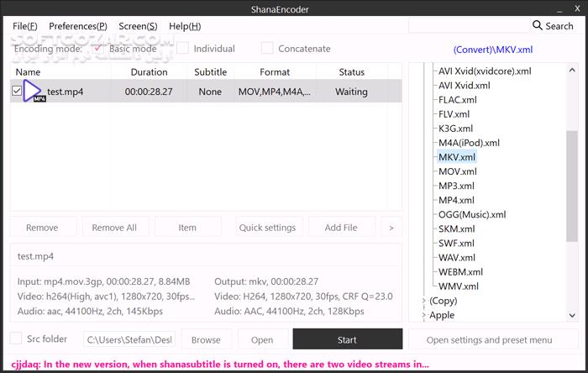The height and width of the screenshot is (373, 588).
Task: Enable Individual encoding mode checkbox
Action: 182,49
